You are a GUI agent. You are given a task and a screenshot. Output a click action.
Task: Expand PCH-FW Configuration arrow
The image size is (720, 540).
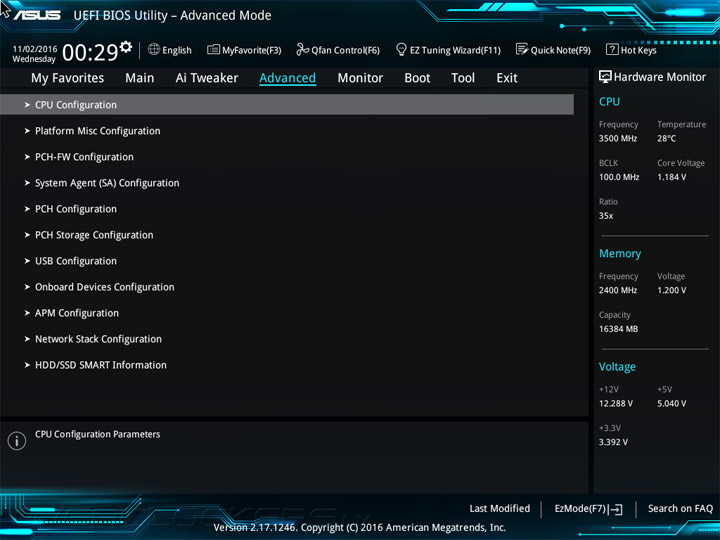click(27, 157)
